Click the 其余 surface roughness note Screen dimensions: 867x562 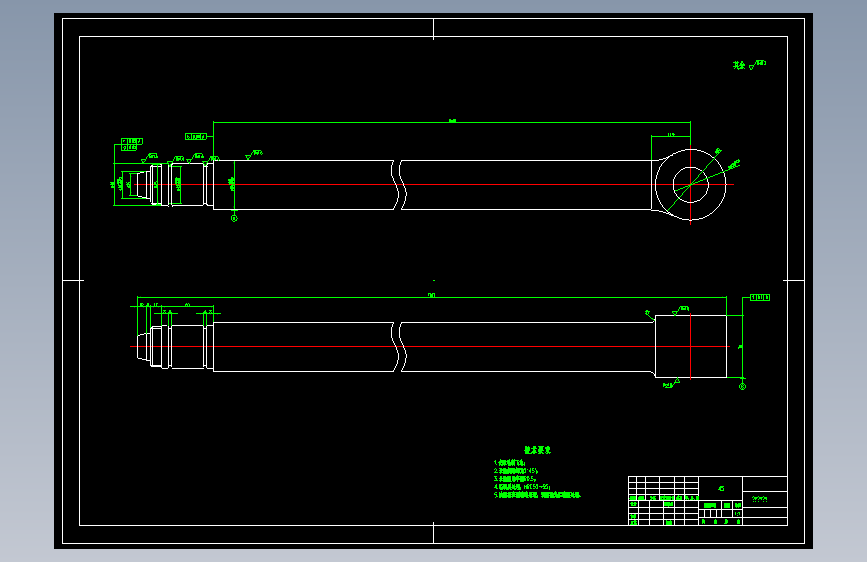(749, 65)
